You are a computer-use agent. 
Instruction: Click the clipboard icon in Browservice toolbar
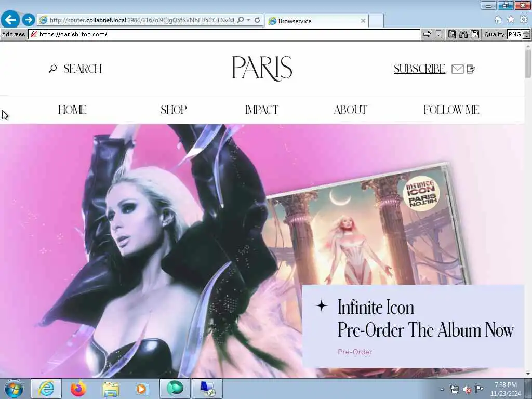[x=475, y=34]
